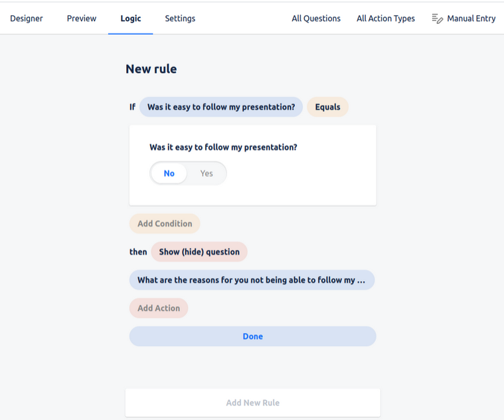
Task: Select the Logic tab
Action: pos(131,19)
